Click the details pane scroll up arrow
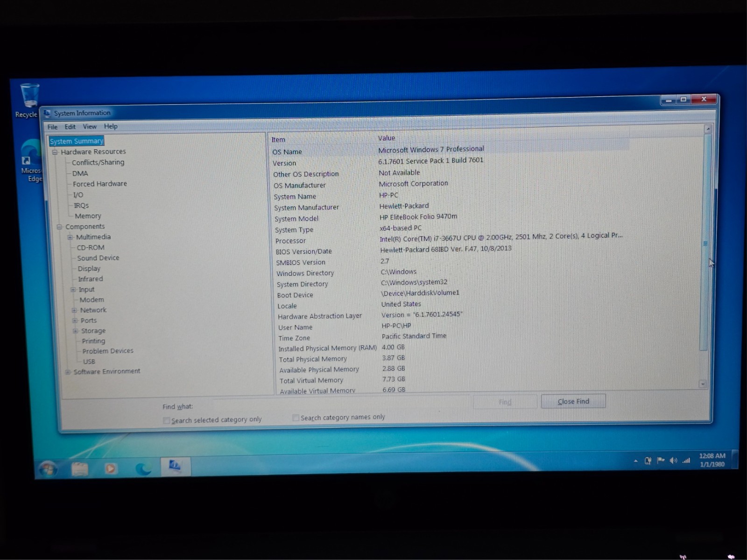Viewport: 747px width, 560px height. tap(708, 129)
